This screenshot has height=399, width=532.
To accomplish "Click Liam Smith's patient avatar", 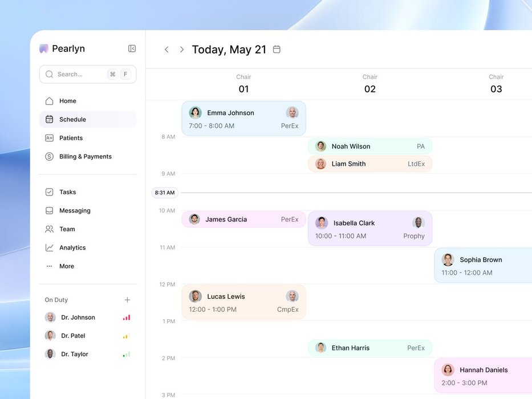I will pos(320,164).
